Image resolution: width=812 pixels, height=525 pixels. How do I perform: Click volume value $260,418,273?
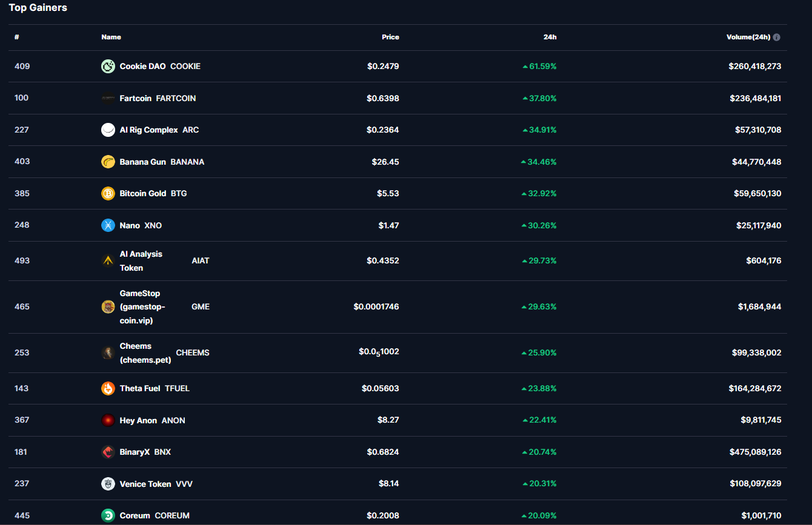755,67
